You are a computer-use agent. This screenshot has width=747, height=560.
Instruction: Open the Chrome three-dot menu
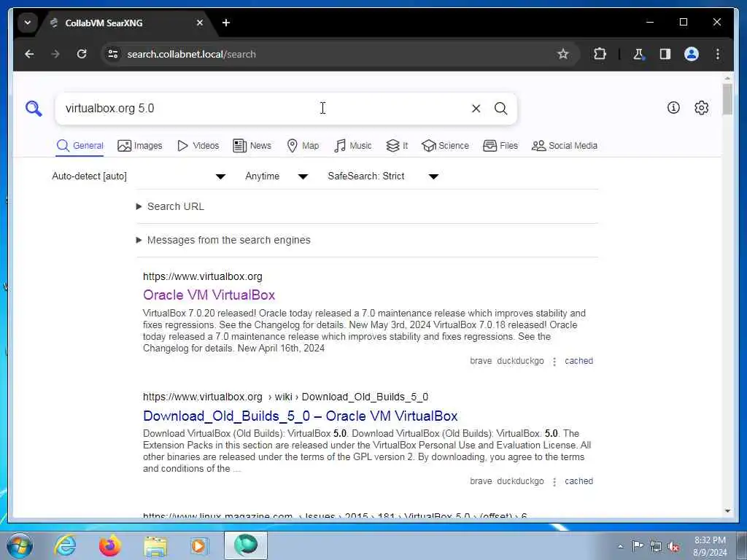(718, 54)
